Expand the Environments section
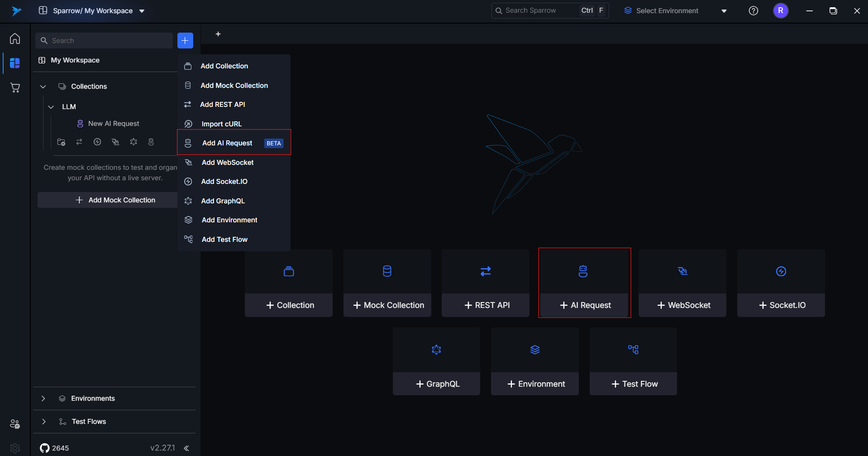 click(43, 398)
